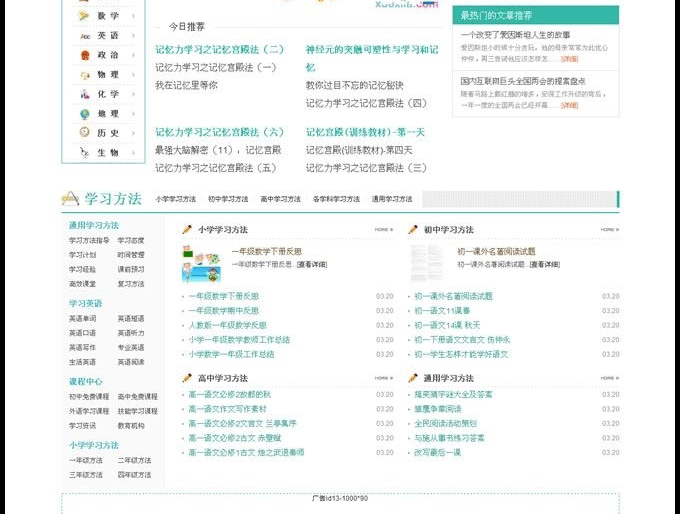Open the 小学学习方法 tab
The image size is (680, 514).
(x=176, y=199)
